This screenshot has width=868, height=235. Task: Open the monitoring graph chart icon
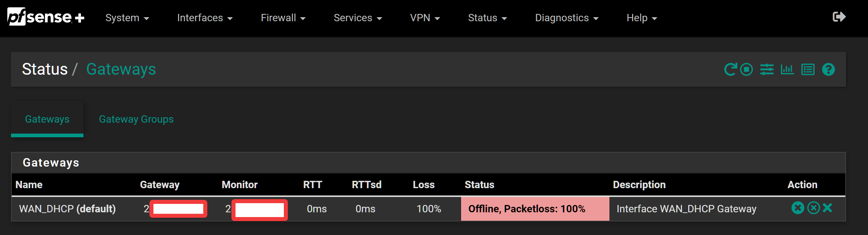tap(787, 69)
